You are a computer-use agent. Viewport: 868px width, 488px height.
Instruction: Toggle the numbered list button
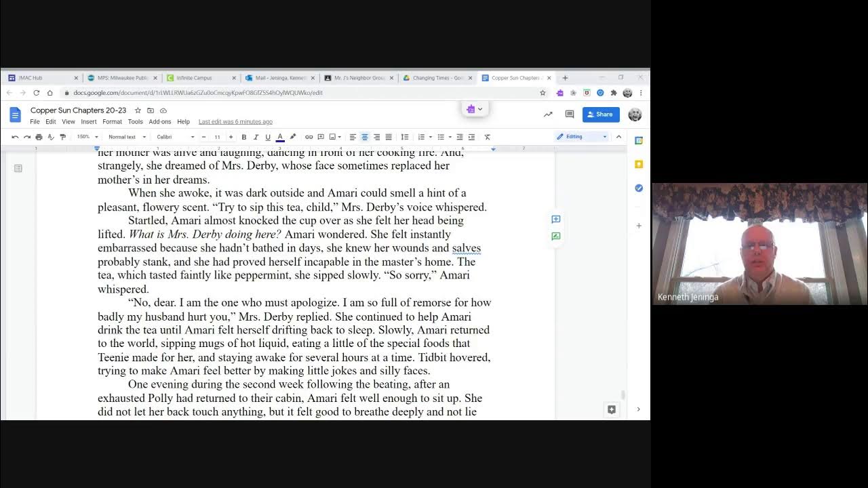(421, 137)
